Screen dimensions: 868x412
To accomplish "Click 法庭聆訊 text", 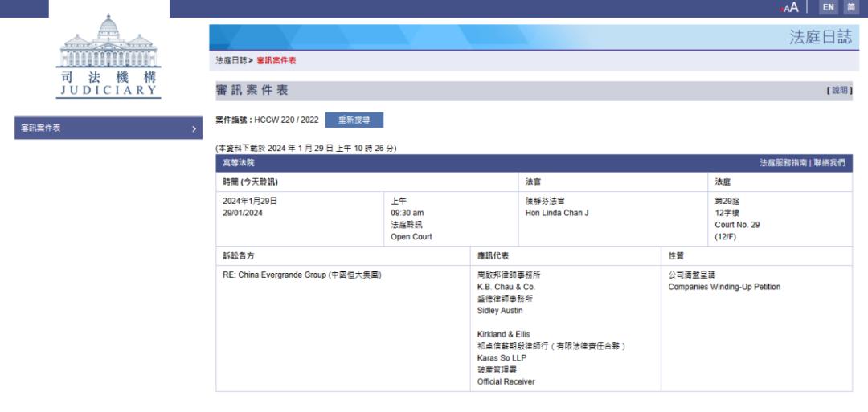I will [407, 225].
